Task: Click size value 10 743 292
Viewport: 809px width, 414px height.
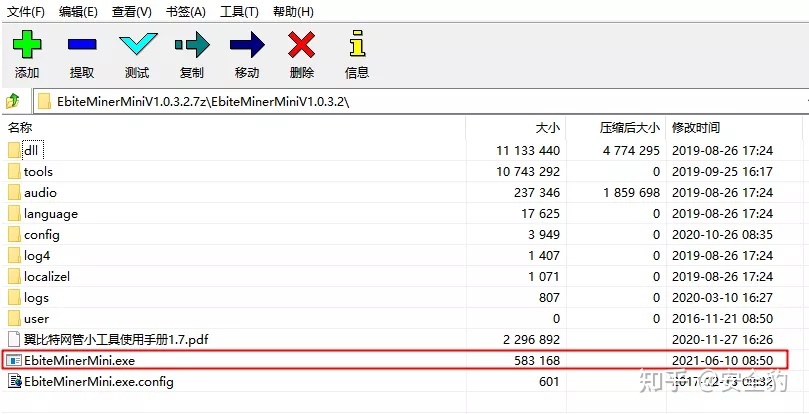Action: coord(528,171)
